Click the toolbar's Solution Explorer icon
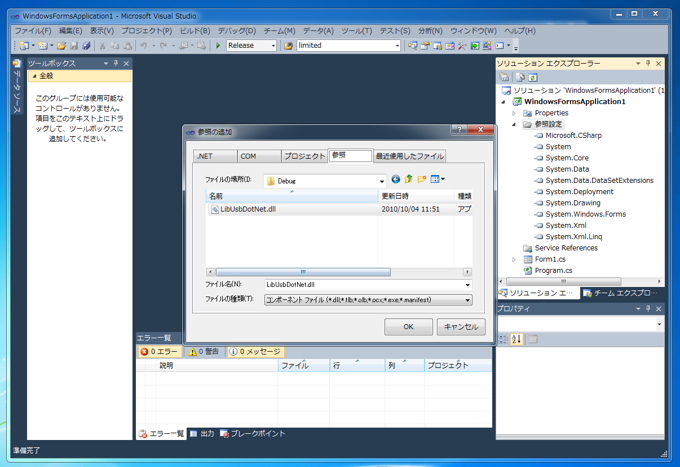Image resolution: width=680 pixels, height=467 pixels. click(x=412, y=46)
